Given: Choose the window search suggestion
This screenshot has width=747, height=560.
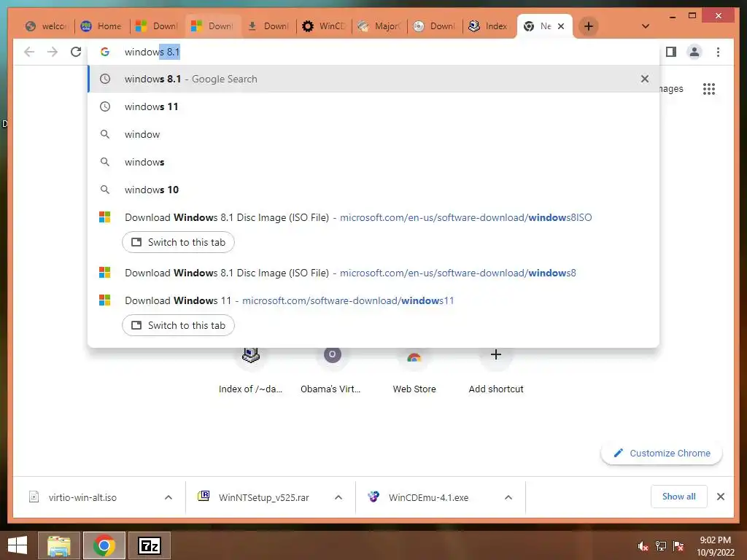Looking at the screenshot, I should point(373,134).
